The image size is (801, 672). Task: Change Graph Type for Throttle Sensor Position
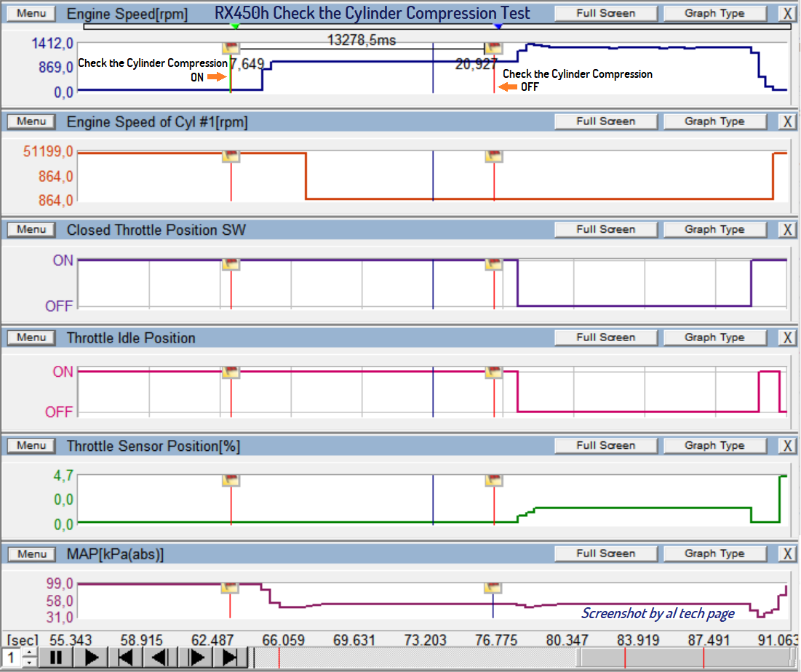click(714, 446)
